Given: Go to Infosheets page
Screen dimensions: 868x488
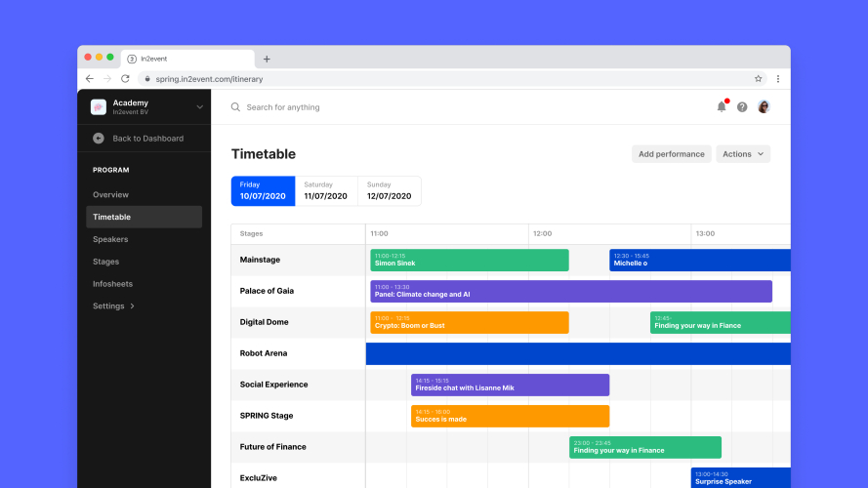Looking at the screenshot, I should tap(112, 284).
